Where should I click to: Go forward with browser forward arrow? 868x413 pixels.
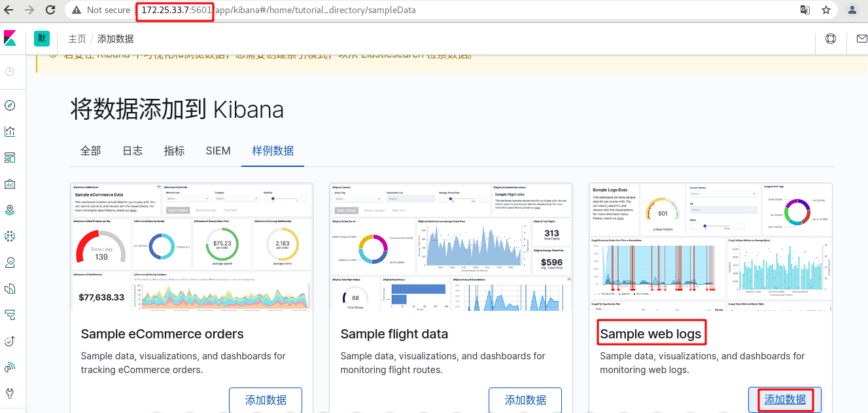point(29,10)
